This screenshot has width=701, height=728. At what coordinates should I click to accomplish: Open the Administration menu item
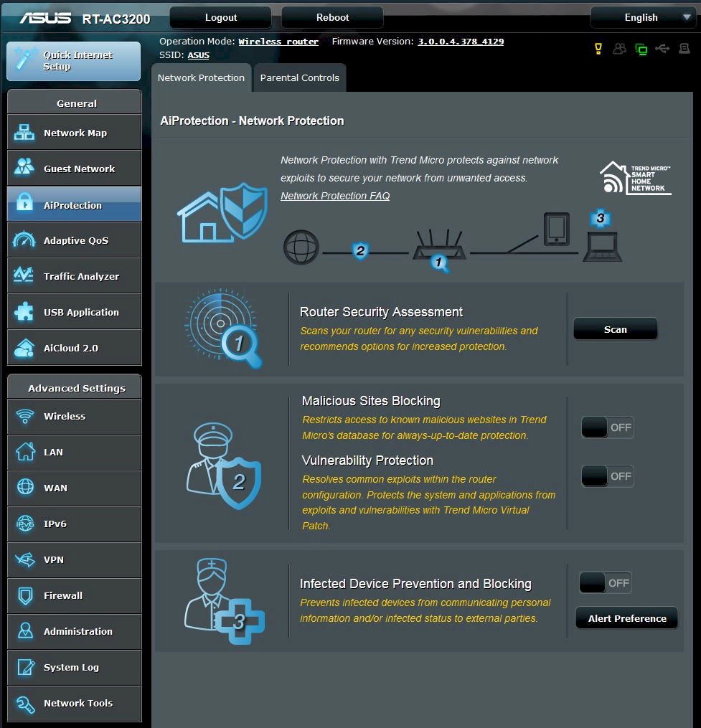pyautogui.click(x=75, y=631)
